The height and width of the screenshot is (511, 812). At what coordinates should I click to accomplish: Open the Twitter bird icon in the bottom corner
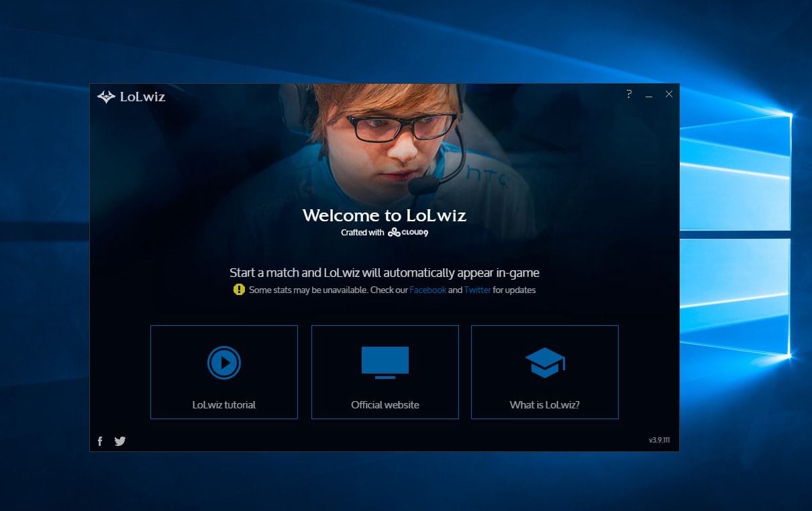120,441
